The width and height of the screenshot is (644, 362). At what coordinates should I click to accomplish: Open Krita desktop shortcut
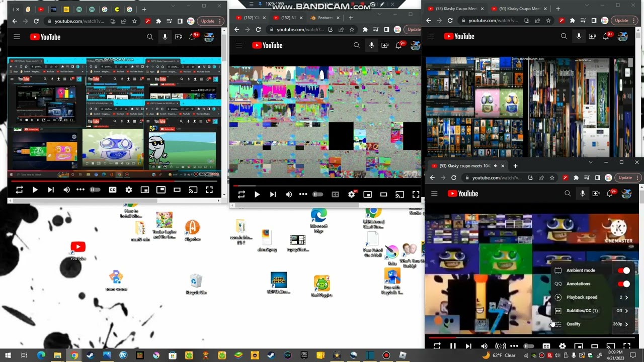click(x=392, y=255)
